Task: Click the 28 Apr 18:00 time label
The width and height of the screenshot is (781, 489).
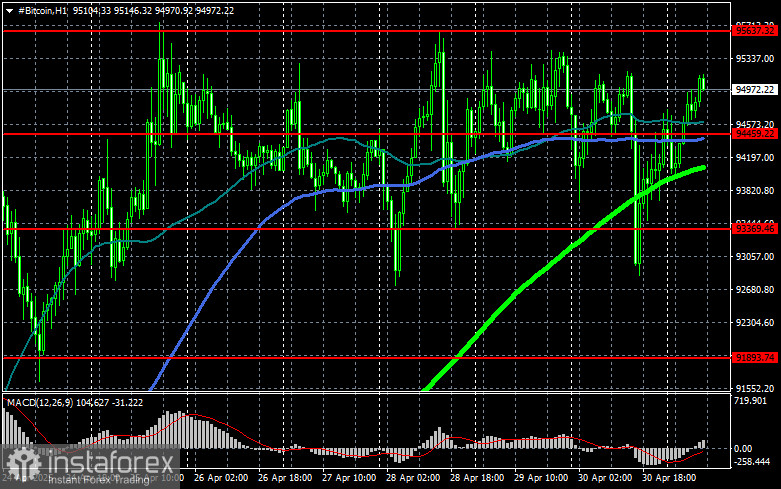Action: (477, 478)
